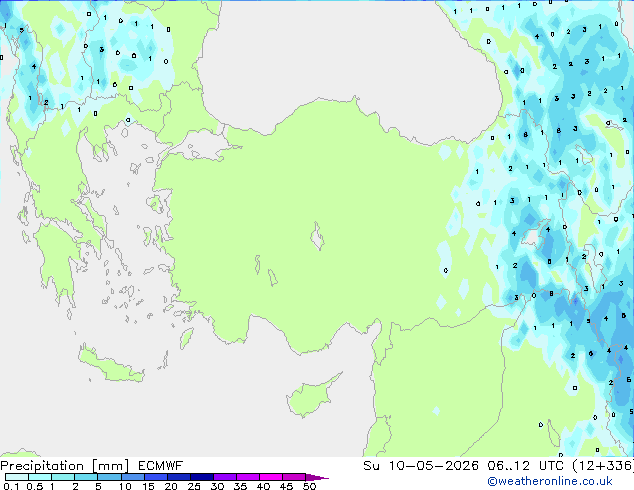Click the "06..12 UTC" time range
This screenshot has width=634, height=490.
coord(525,466)
